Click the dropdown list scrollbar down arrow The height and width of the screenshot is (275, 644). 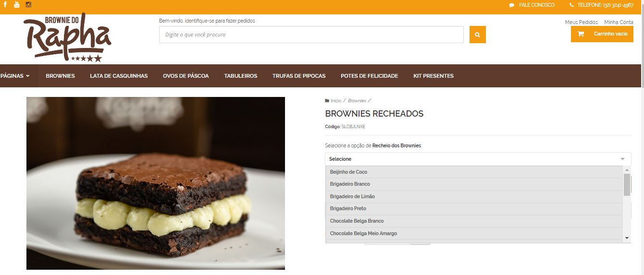tap(627, 238)
